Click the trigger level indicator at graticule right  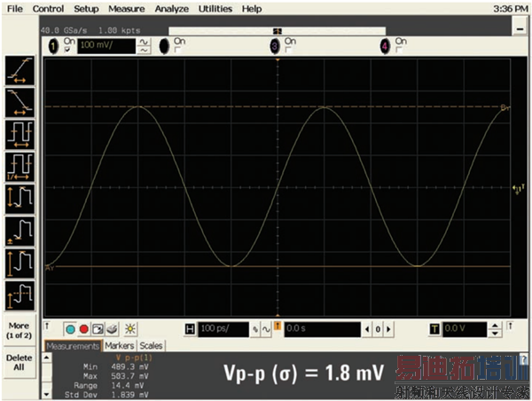(518, 189)
